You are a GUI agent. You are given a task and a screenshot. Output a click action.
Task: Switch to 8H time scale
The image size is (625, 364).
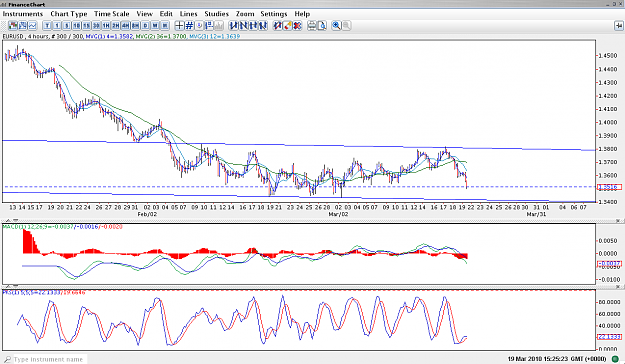135,26
